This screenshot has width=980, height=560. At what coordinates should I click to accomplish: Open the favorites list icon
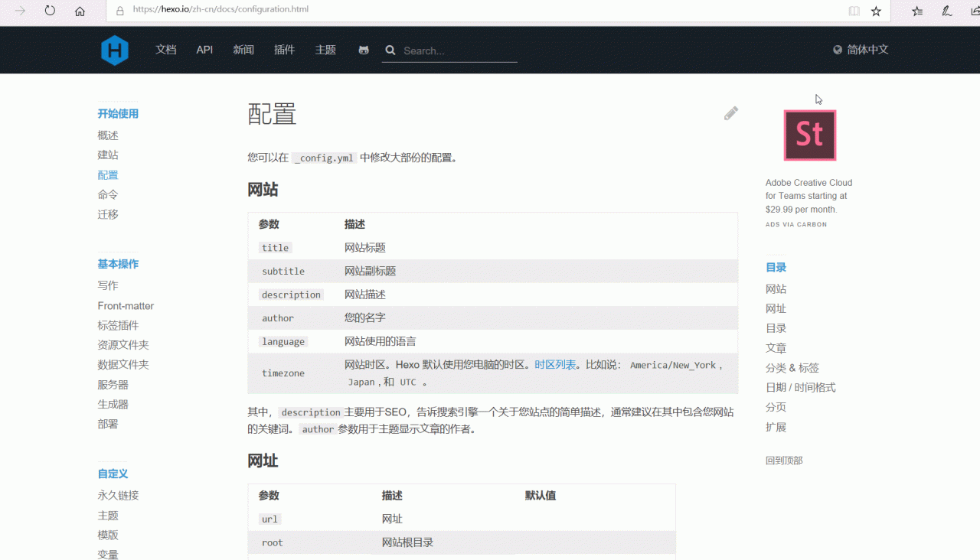pyautogui.click(x=917, y=11)
